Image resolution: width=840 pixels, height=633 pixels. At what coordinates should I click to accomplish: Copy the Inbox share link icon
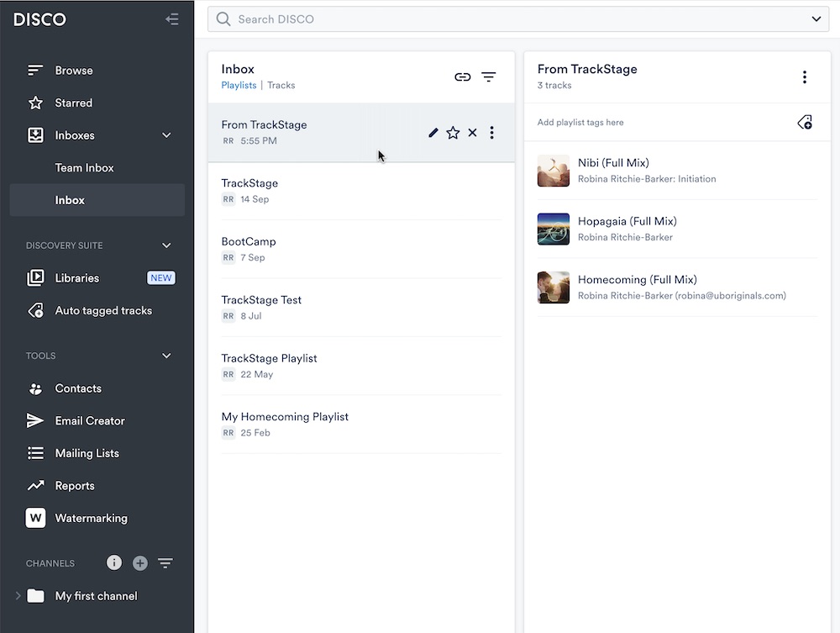pyautogui.click(x=462, y=77)
